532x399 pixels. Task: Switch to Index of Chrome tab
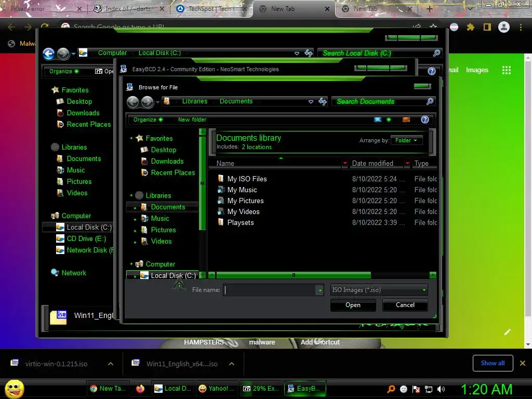point(129,9)
